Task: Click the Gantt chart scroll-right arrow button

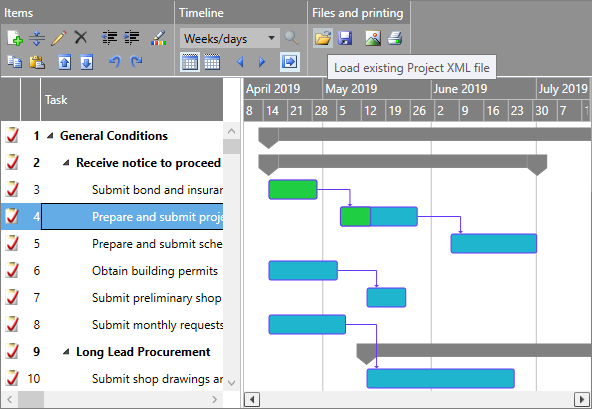Action: [582, 399]
